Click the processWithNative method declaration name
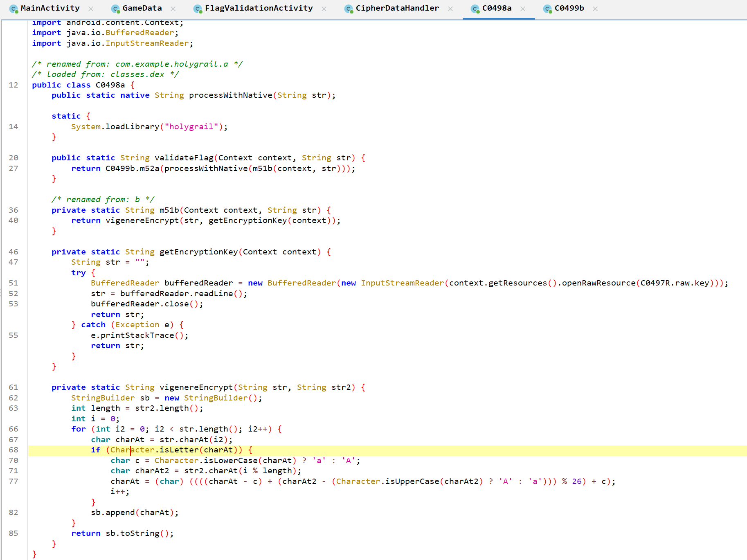The width and height of the screenshot is (747, 560). click(231, 95)
